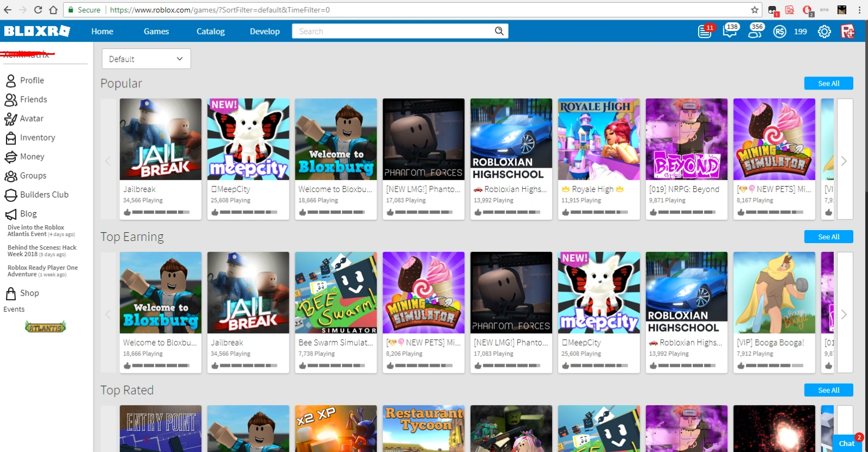Viewport: 868px width, 452px height.
Task: Open Phantom Forces thumbnail in Popular row
Action: [x=423, y=139]
